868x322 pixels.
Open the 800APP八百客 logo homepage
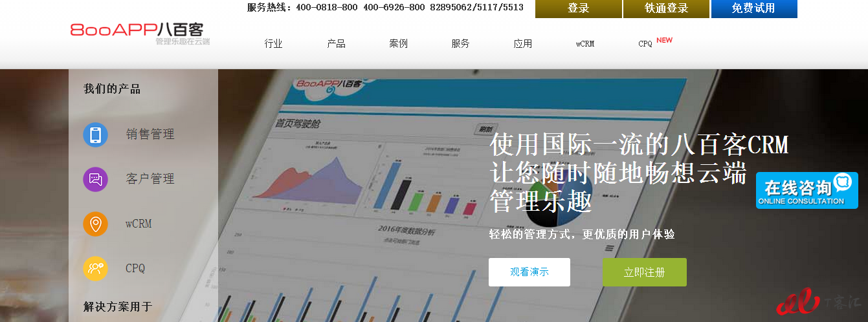(140, 32)
